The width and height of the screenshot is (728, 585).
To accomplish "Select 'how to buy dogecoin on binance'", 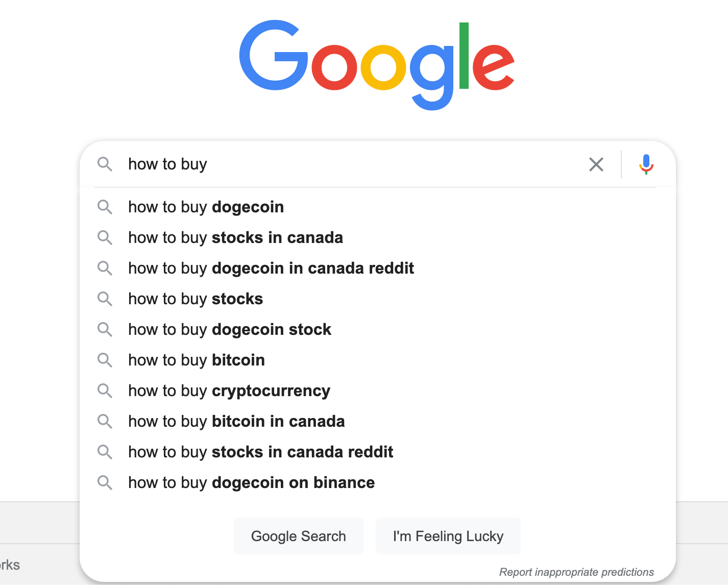I will 251,482.
